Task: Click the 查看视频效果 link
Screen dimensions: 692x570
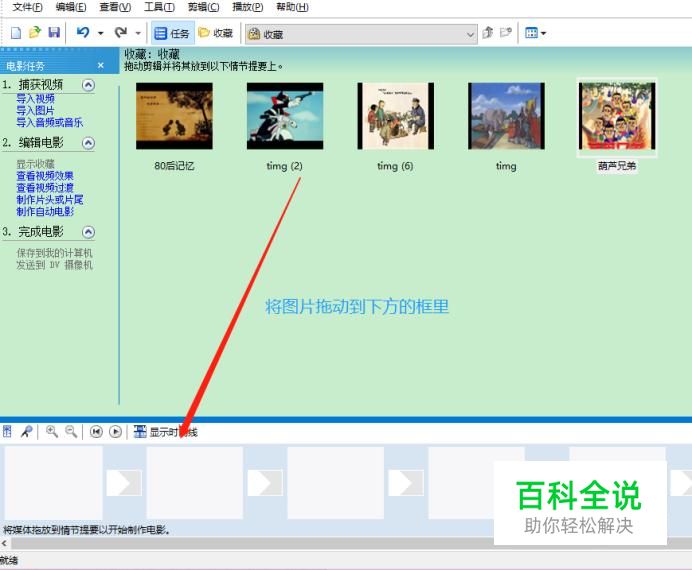Action: point(45,176)
